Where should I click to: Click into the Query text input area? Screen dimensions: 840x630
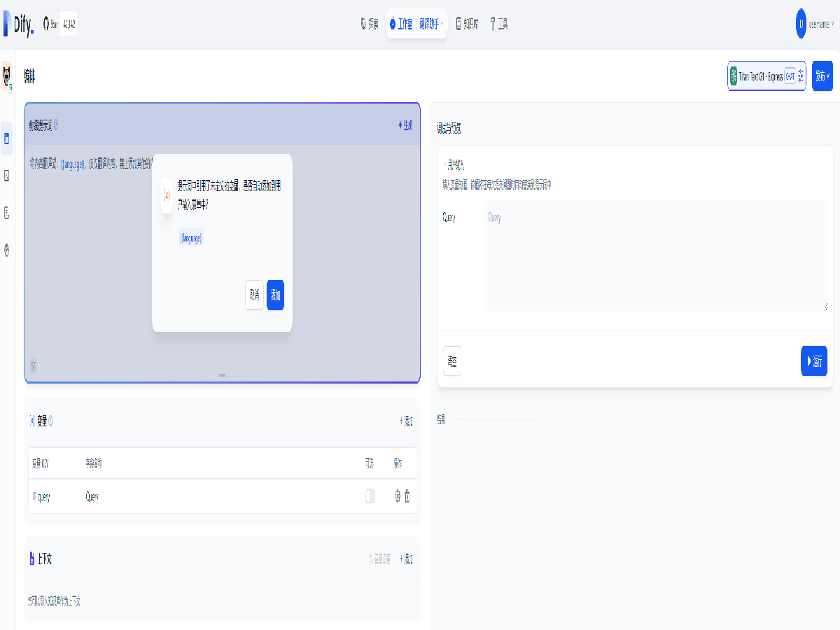coord(655,255)
